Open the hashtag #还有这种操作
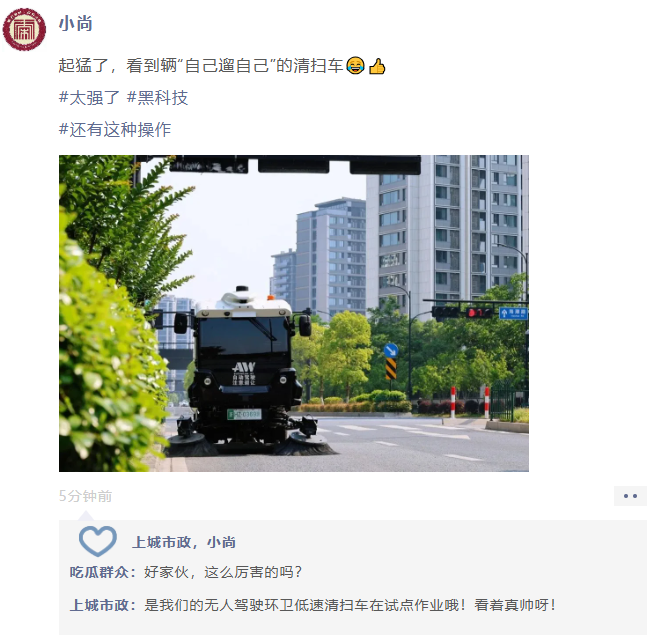The width and height of the screenshot is (652, 640). coord(115,129)
